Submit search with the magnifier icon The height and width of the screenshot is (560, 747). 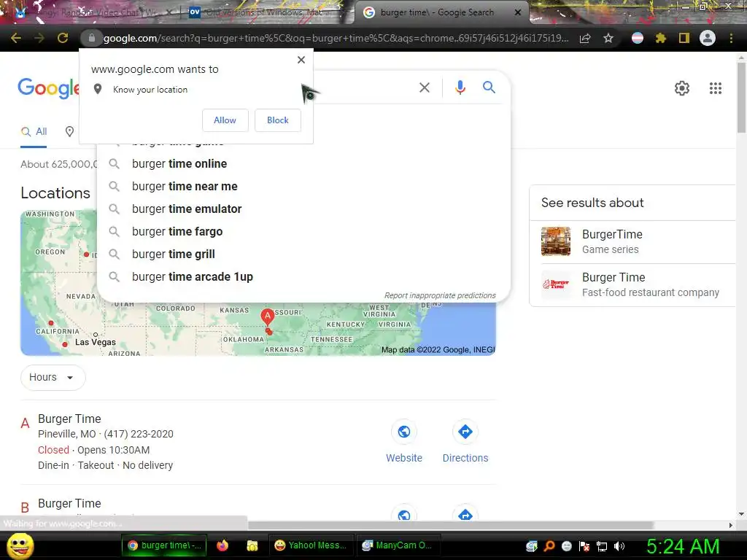(x=489, y=87)
